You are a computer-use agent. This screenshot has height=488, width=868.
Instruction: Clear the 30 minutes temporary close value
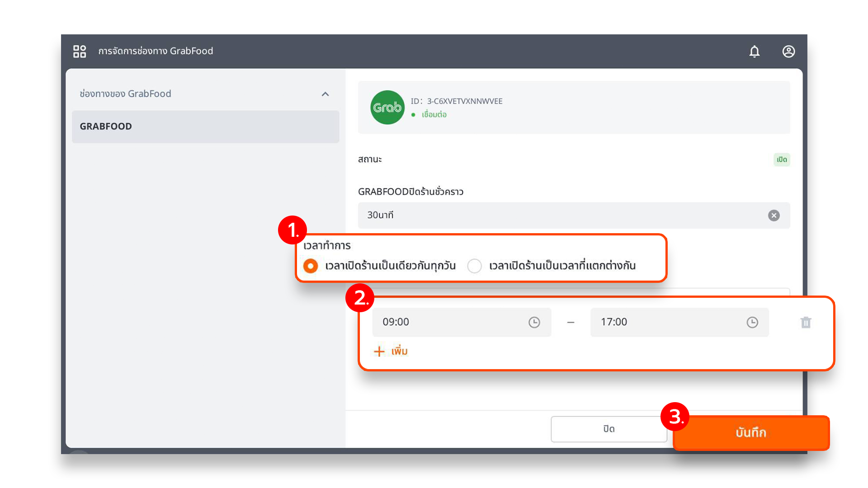pyautogui.click(x=774, y=216)
